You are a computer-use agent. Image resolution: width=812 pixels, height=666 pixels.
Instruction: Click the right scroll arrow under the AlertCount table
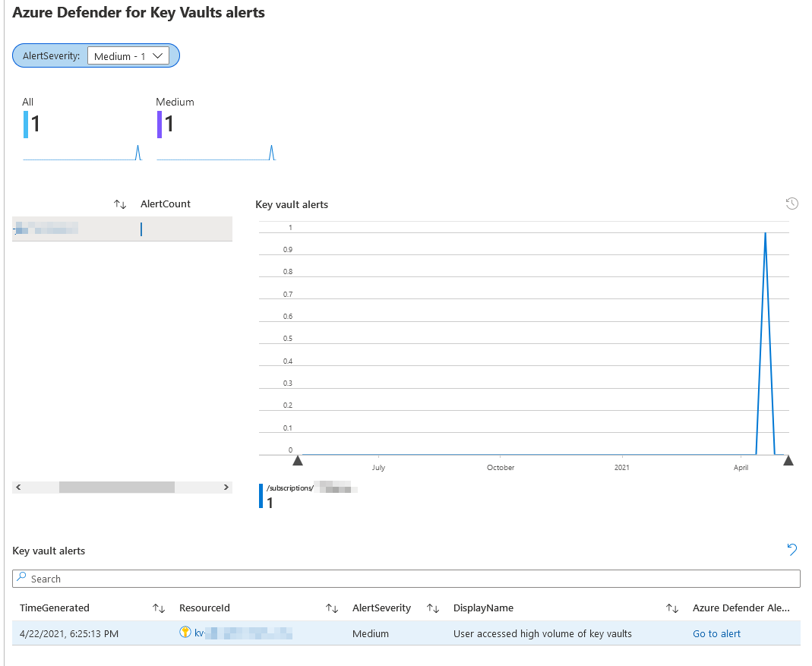[x=226, y=487]
